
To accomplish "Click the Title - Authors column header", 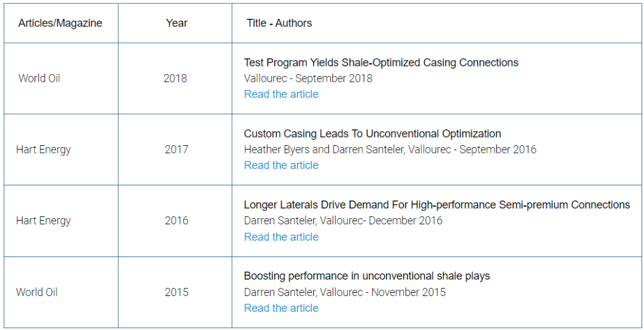I will click(x=279, y=23).
